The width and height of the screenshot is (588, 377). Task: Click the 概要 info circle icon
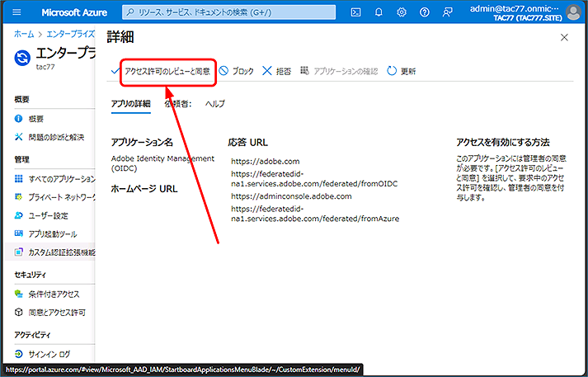click(x=18, y=119)
